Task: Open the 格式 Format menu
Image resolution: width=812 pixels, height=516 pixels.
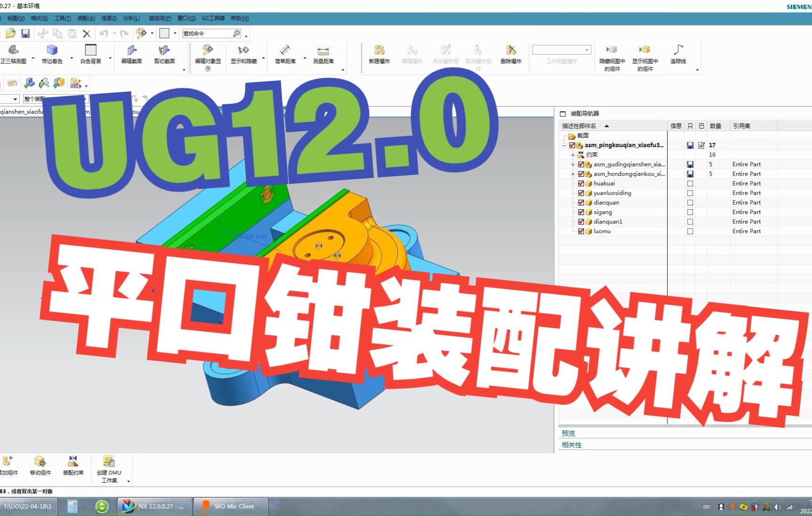Action: click(40, 18)
